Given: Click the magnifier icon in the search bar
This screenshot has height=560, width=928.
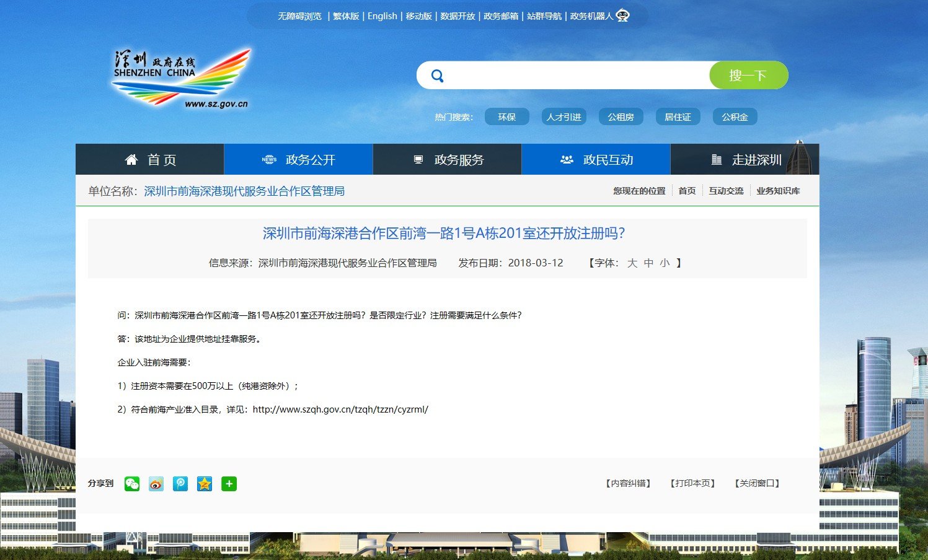Looking at the screenshot, I should pyautogui.click(x=438, y=75).
